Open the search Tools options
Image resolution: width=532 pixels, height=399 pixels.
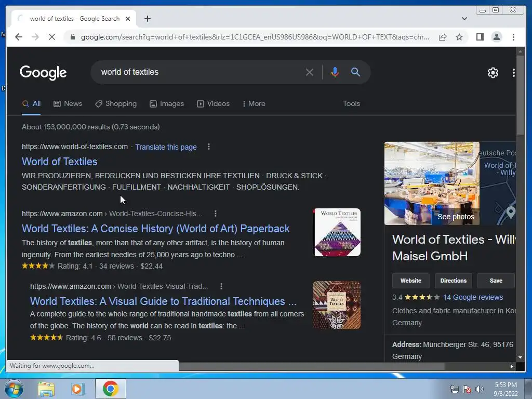point(351,104)
